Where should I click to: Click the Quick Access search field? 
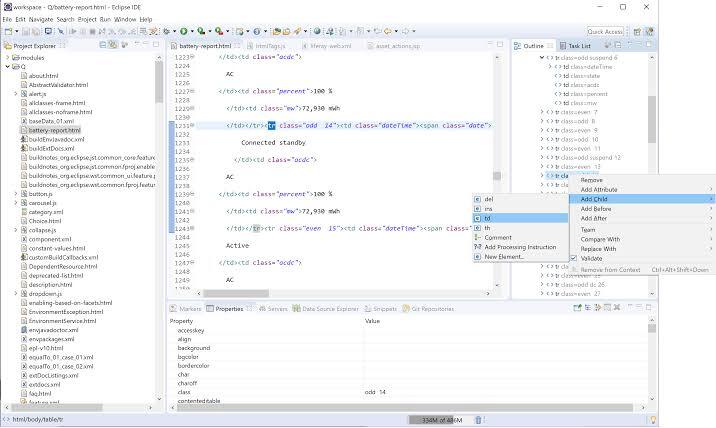pyautogui.click(x=605, y=32)
